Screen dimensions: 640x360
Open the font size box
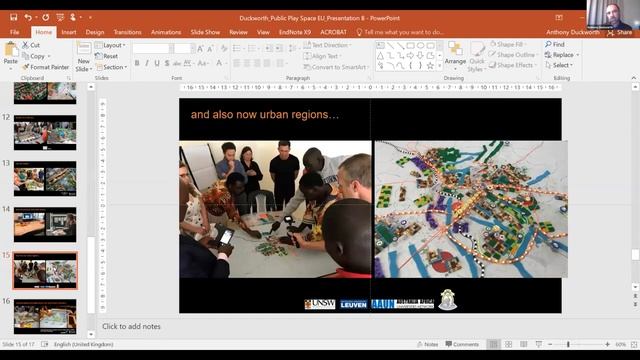pyautogui.click(x=182, y=49)
